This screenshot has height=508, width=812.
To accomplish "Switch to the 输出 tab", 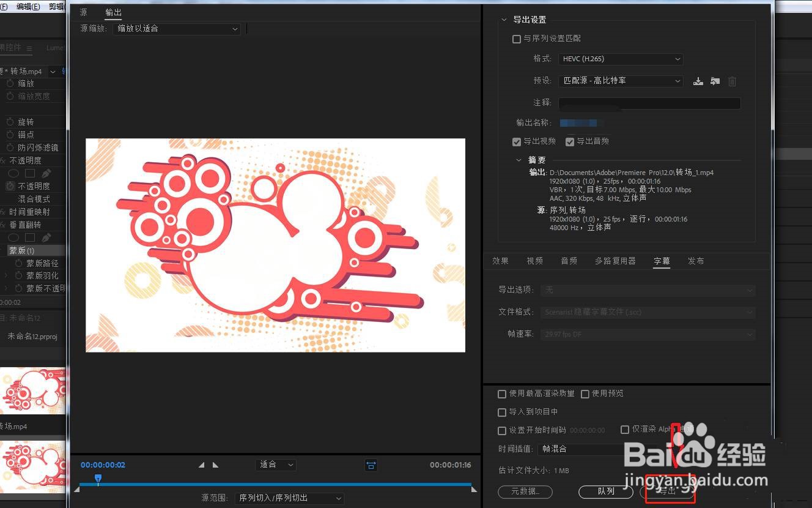I will [x=113, y=12].
